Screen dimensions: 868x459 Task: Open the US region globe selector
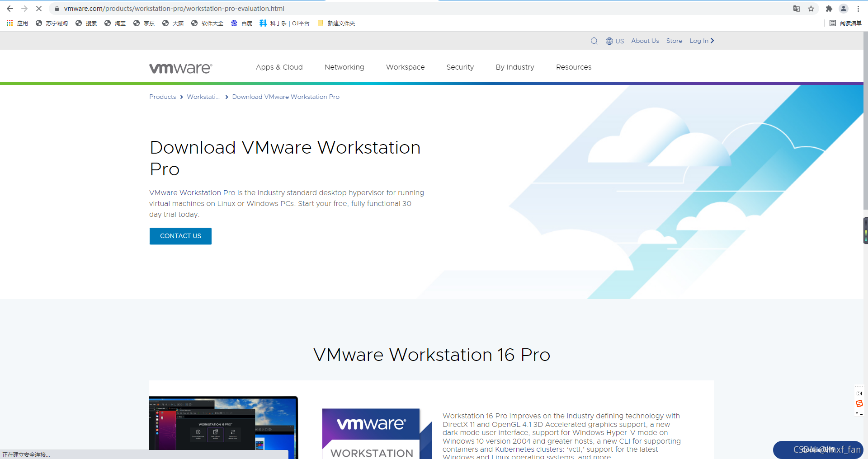615,41
